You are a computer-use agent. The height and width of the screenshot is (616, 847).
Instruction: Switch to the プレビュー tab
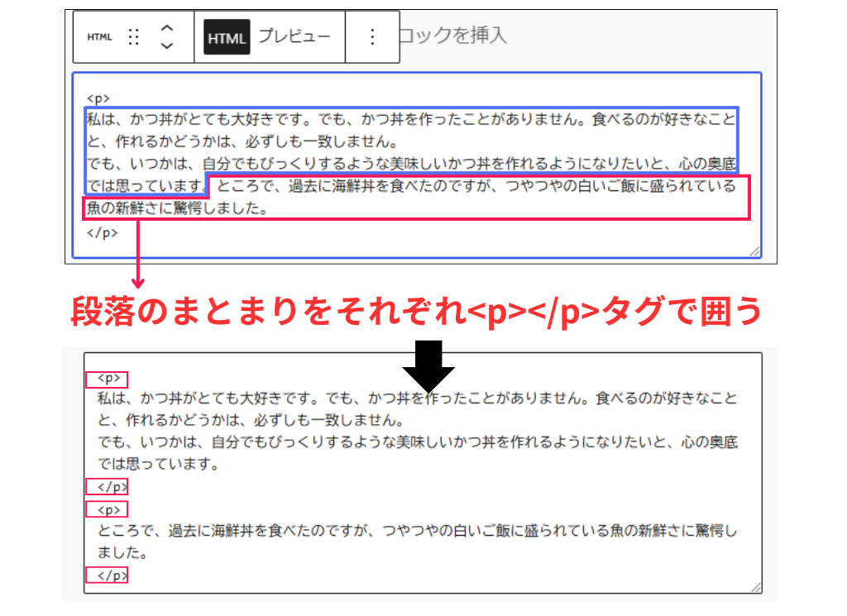coord(294,37)
